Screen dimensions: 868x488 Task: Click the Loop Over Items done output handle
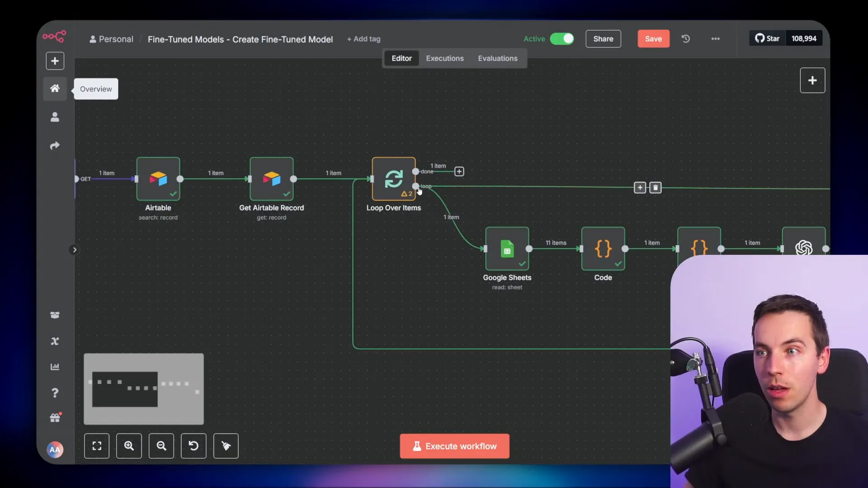[x=415, y=171]
